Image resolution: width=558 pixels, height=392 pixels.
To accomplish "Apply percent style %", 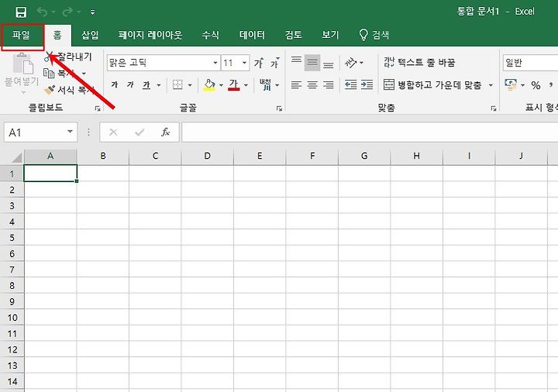I will [536, 85].
